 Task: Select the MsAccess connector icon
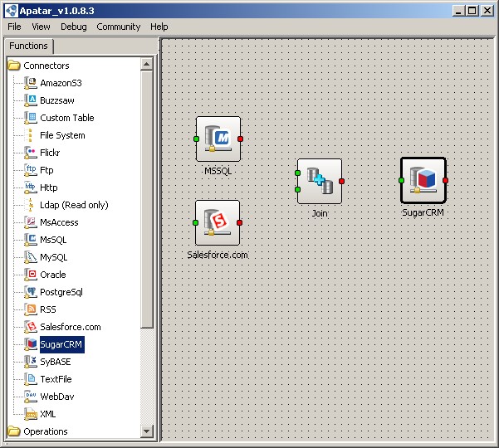(31, 222)
